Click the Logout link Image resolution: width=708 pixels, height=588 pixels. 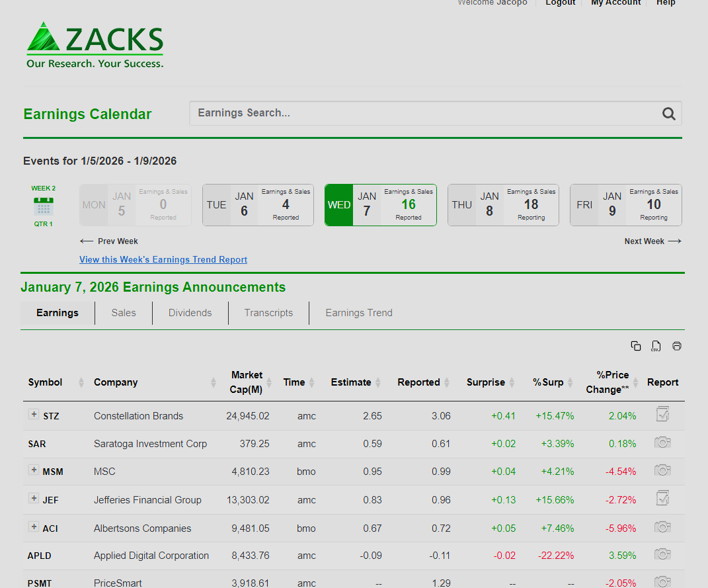pos(561,3)
